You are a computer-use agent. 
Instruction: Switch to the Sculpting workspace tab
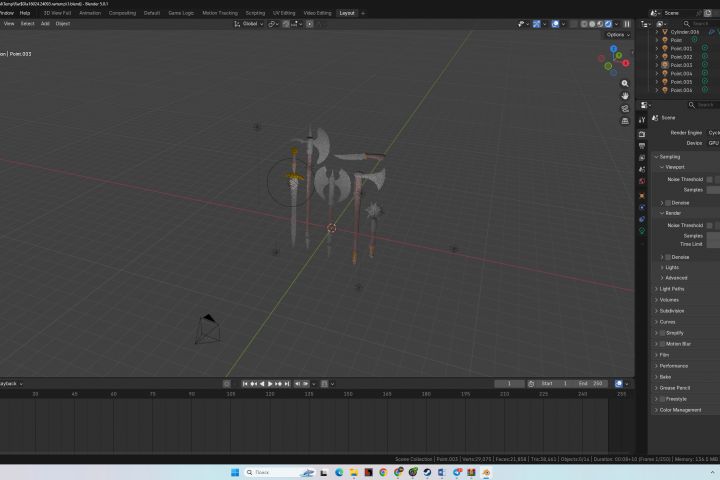click(x=255, y=13)
